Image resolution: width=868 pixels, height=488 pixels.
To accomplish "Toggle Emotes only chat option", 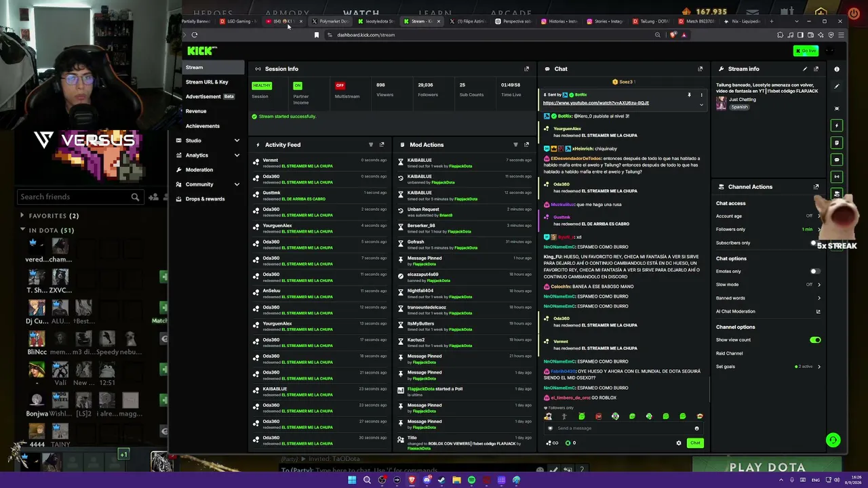I will coord(815,271).
